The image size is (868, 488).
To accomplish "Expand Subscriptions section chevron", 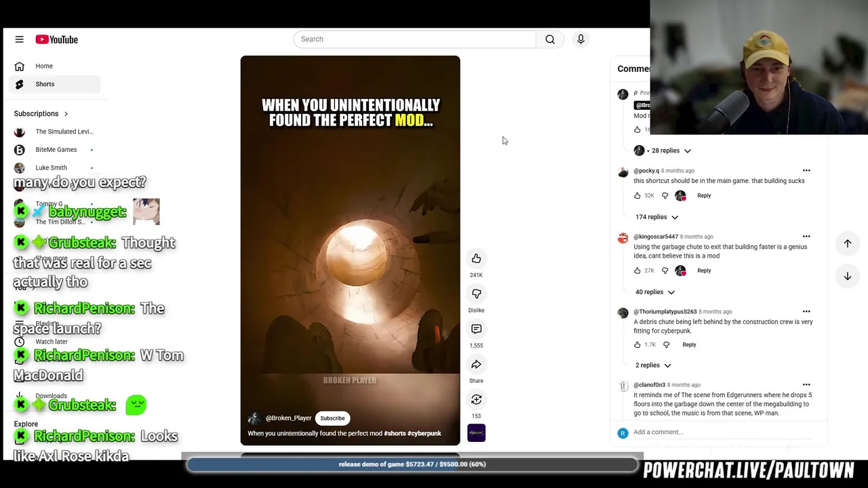I will 66,114.
